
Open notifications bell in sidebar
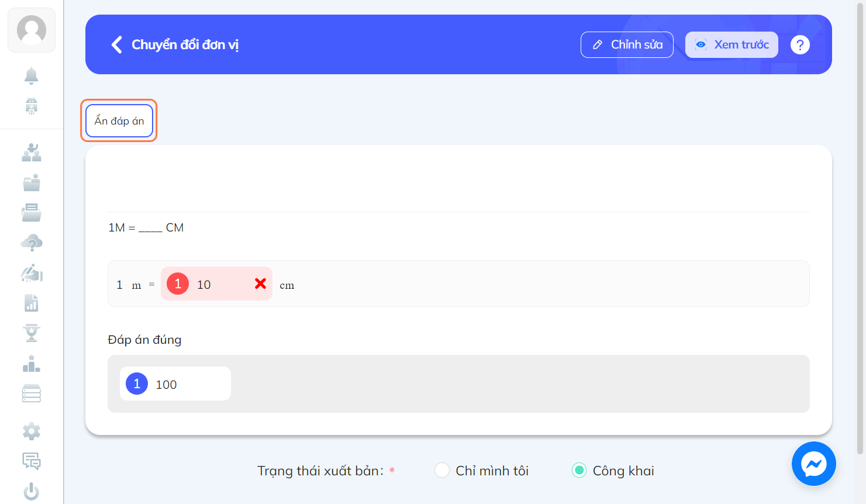click(x=32, y=75)
